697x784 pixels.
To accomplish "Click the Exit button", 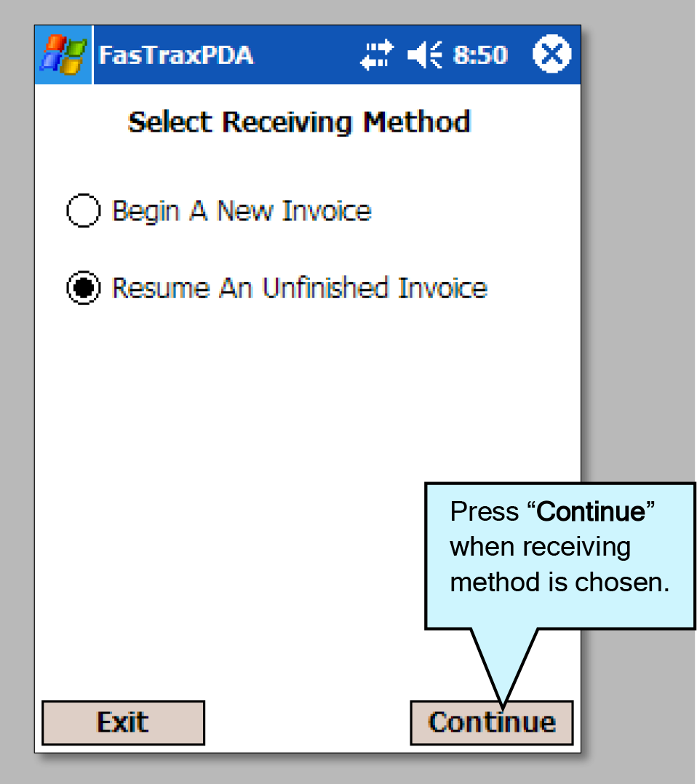I will 123,723.
